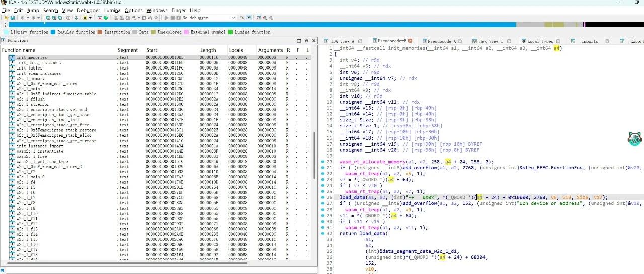Click the text search 'A' toolbar icon
The height and width of the screenshot is (274, 644).
pyautogui.click(x=85, y=18)
